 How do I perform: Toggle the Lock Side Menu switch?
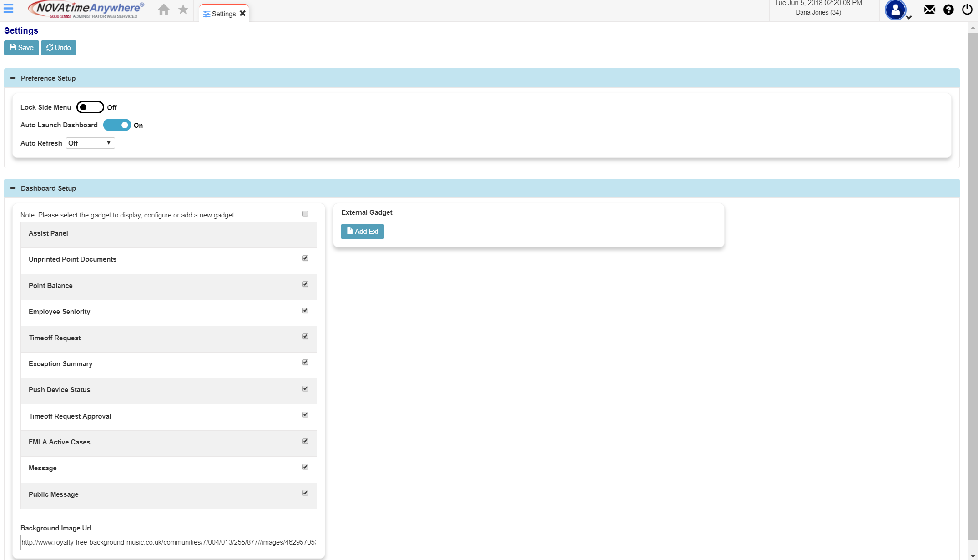pyautogui.click(x=90, y=107)
